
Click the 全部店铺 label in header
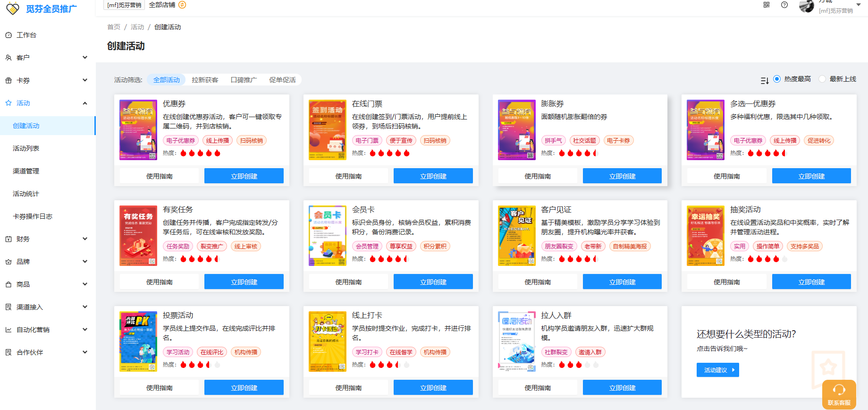click(x=162, y=5)
